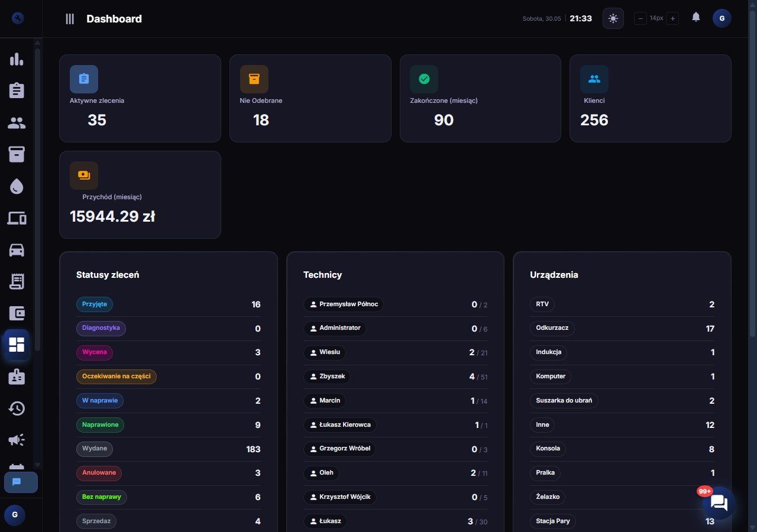757x532 pixels.
Task: Open the history clock sidebar icon
Action: (x=17, y=408)
